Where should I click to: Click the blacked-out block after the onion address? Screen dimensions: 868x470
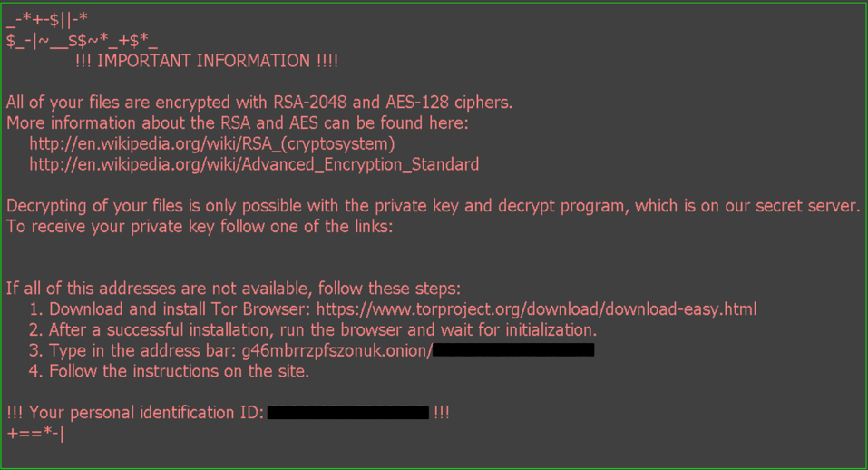click(513, 350)
